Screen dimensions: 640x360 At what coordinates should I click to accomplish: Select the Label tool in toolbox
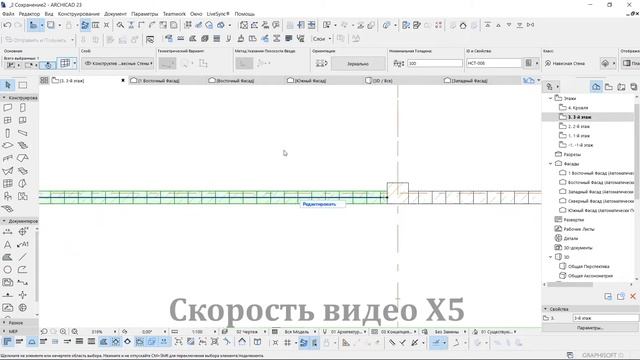point(22,244)
